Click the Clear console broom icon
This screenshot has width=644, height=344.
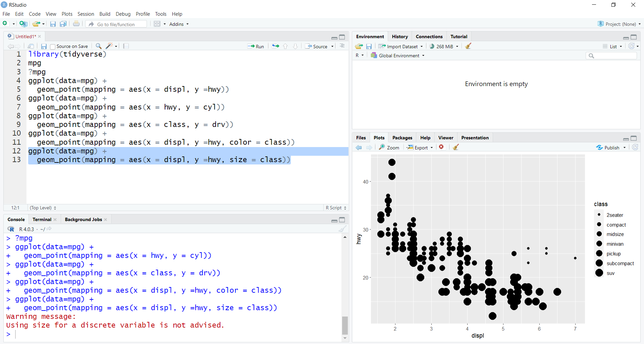(x=342, y=229)
